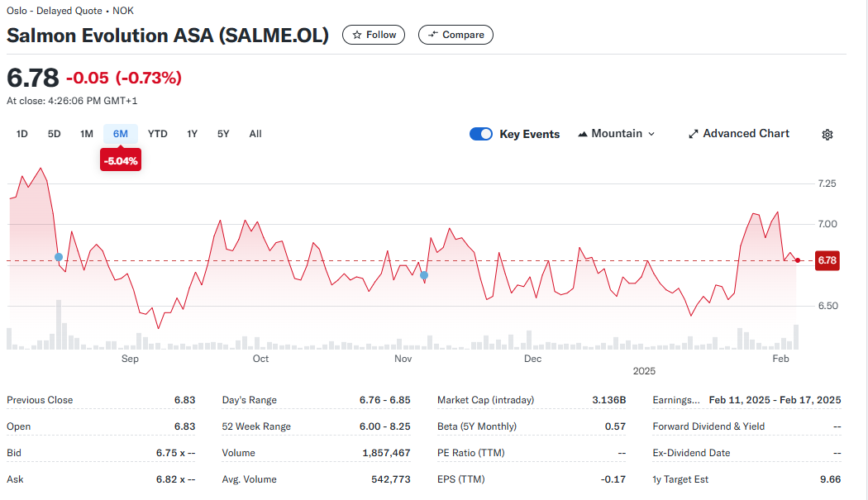Click the Earnings date Feb 11 - Feb 17, 2025
The width and height of the screenshot is (868, 500).
pyautogui.click(x=775, y=400)
